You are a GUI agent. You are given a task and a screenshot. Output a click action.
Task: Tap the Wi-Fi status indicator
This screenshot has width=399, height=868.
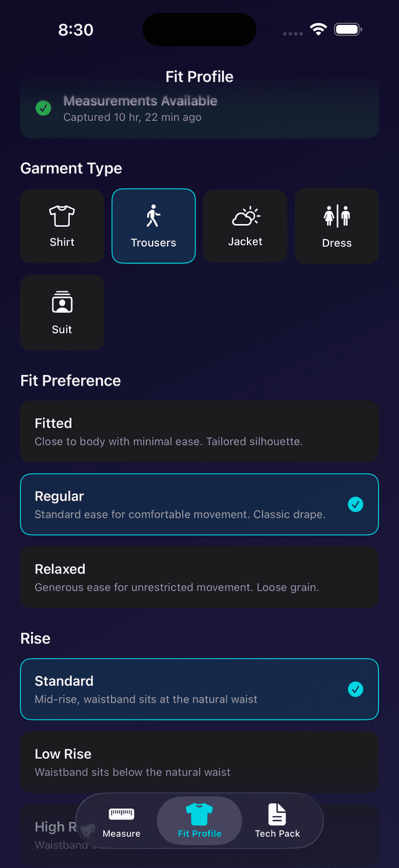click(319, 29)
